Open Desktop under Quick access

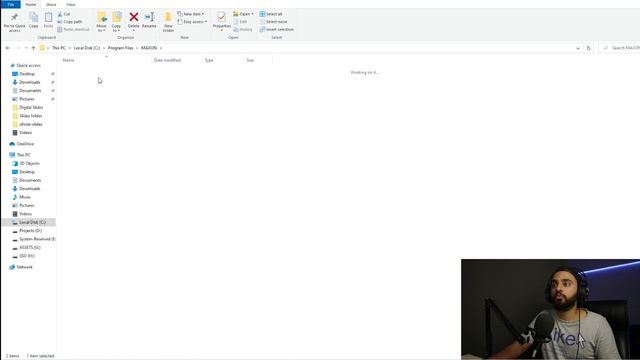pyautogui.click(x=27, y=74)
